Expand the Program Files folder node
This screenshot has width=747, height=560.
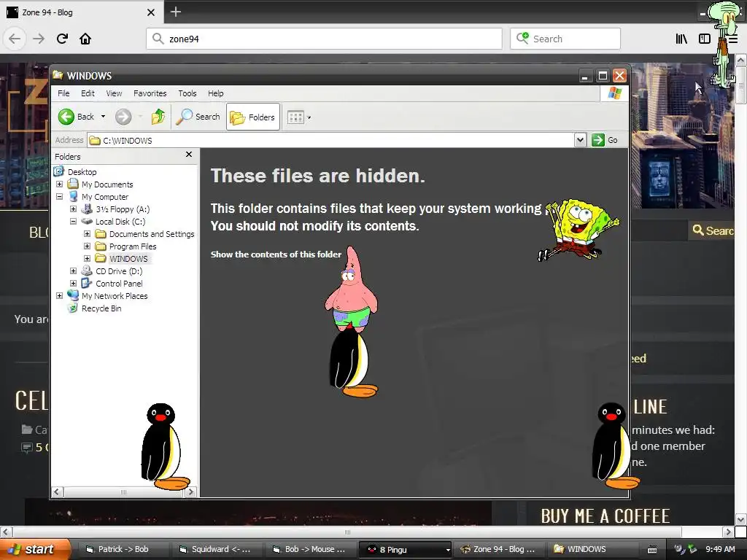pyautogui.click(x=88, y=246)
